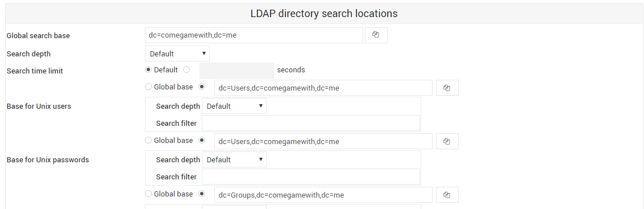Select custom base radio for Unix users
The width and height of the screenshot is (644, 209).
[202, 87]
